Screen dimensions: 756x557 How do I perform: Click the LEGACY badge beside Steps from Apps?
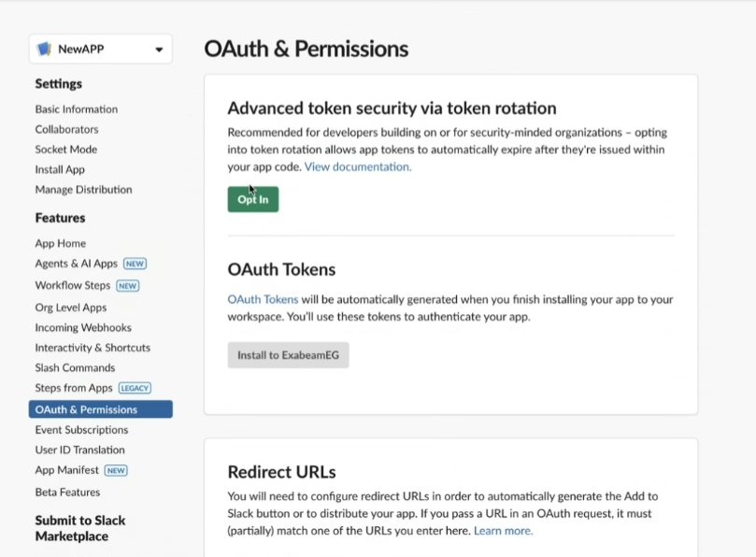point(135,388)
